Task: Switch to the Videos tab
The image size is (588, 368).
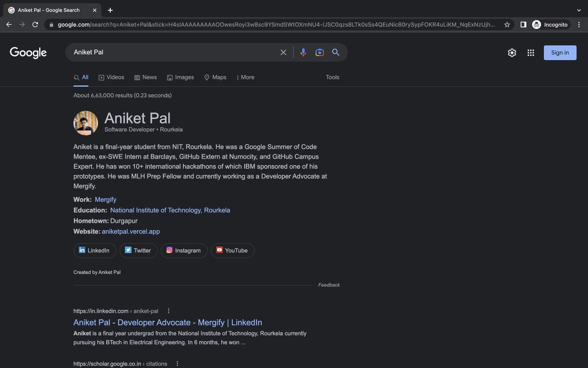Action: point(111,78)
